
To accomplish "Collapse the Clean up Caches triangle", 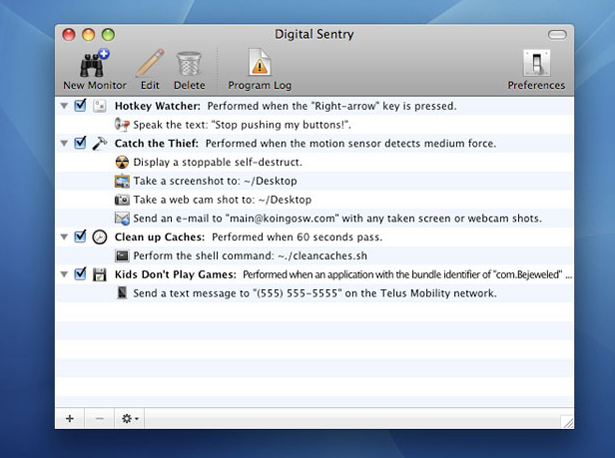I will (64, 237).
